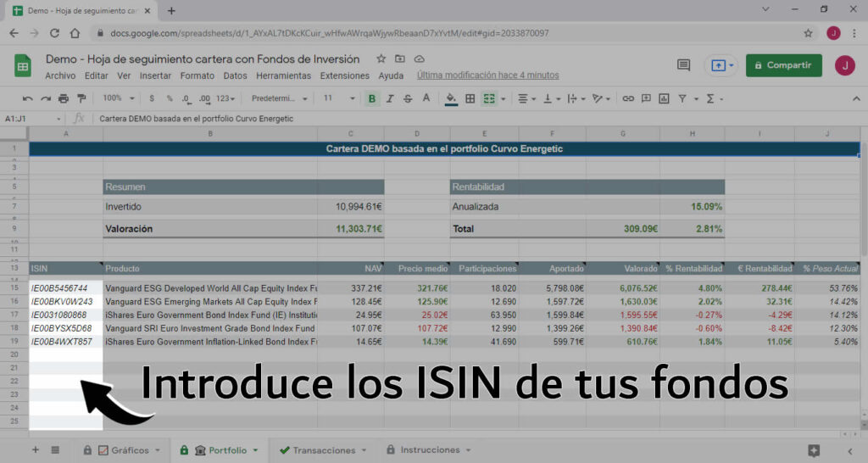Open the font size 11 dropdown
This screenshot has width=868, height=463.
coord(339,98)
